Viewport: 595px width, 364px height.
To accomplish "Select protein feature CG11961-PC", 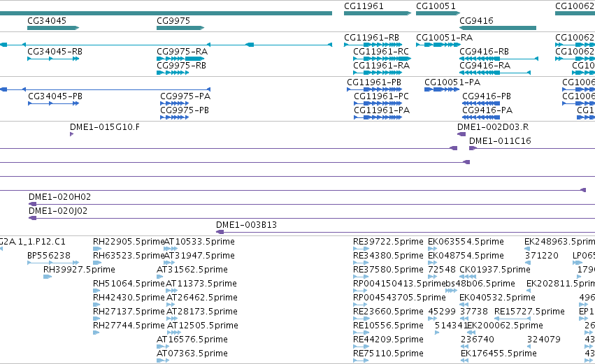I will (x=381, y=96).
